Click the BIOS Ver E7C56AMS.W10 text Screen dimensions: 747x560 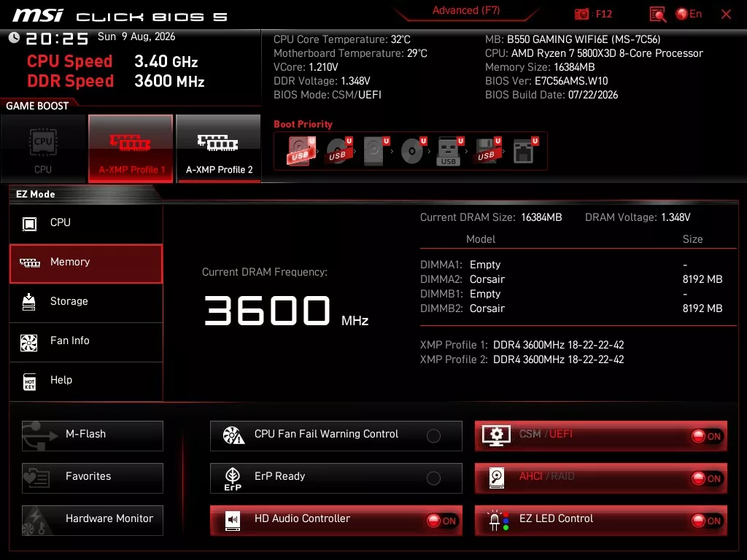click(x=546, y=81)
